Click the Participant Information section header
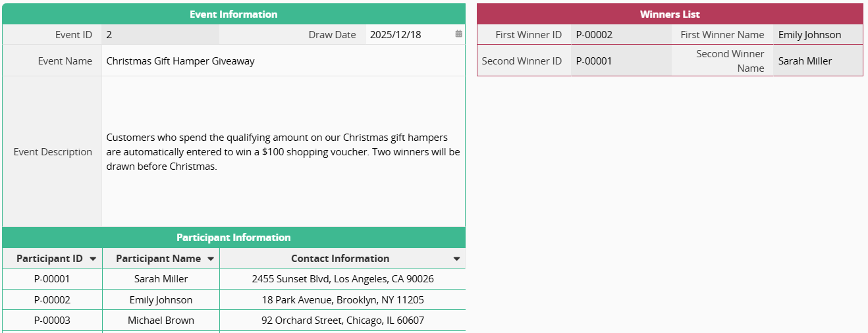The width and height of the screenshot is (868, 333). coord(234,238)
